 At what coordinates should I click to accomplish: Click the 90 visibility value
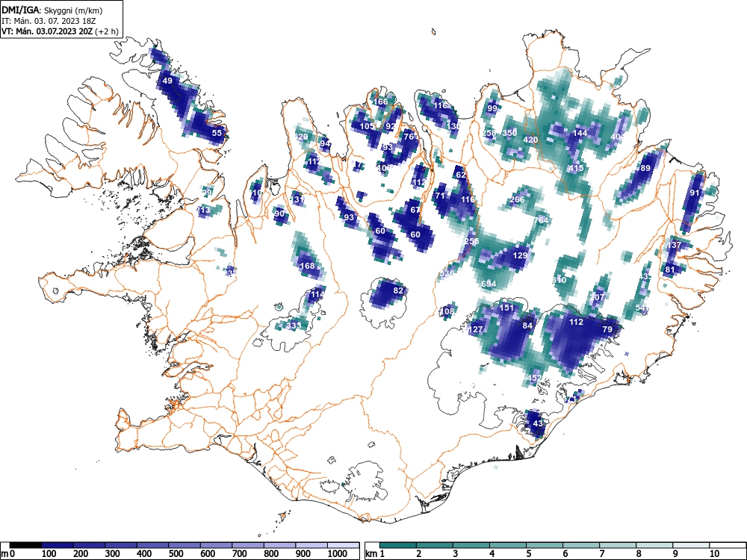coord(279,214)
